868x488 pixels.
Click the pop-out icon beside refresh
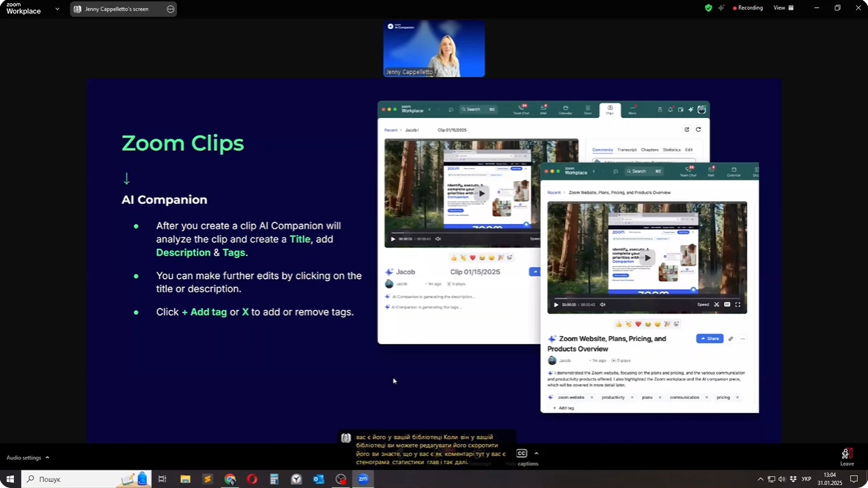point(686,130)
